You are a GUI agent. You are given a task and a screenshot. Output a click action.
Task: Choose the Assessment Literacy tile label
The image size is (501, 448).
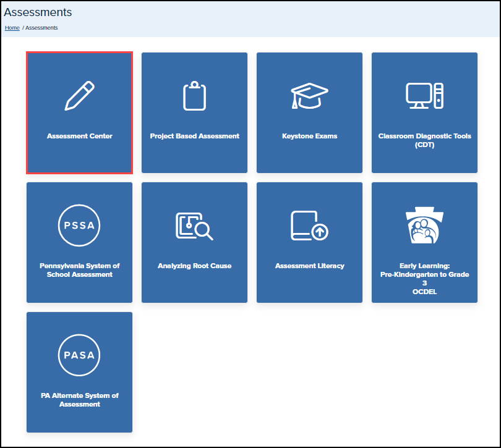coord(309,266)
